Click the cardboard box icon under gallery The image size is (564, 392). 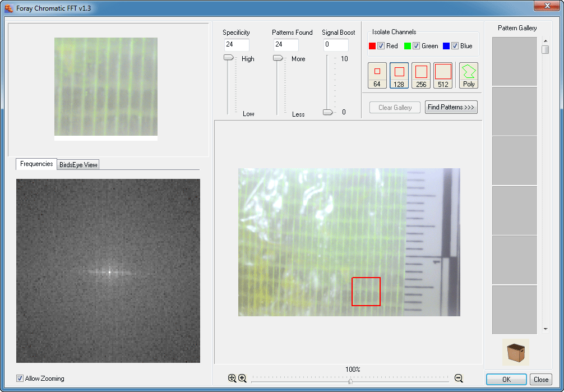[x=515, y=353]
